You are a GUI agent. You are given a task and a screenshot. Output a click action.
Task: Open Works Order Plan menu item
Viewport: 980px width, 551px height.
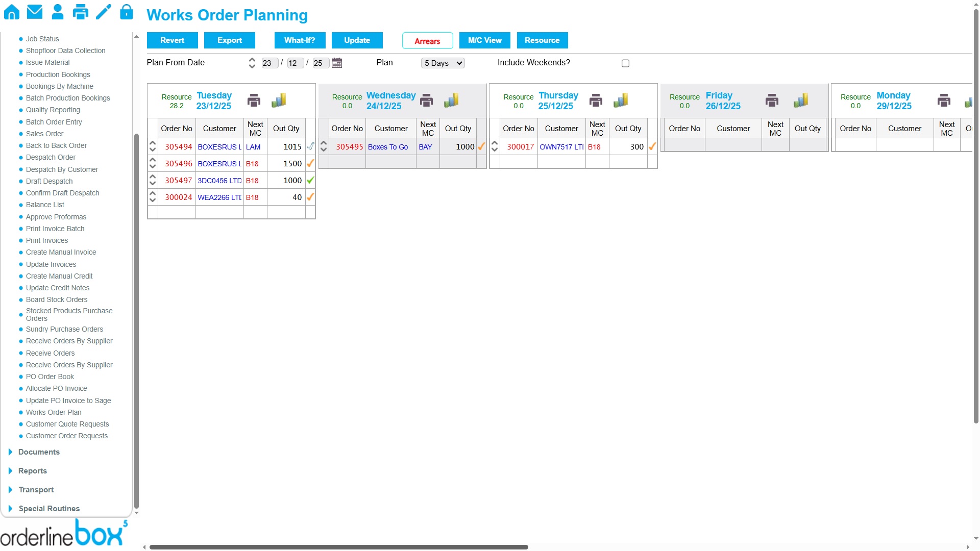point(54,412)
